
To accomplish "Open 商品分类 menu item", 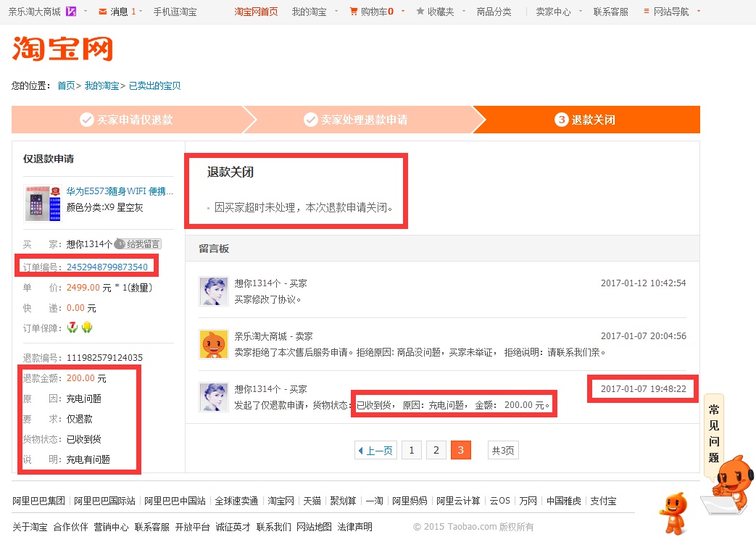I will 494,12.
